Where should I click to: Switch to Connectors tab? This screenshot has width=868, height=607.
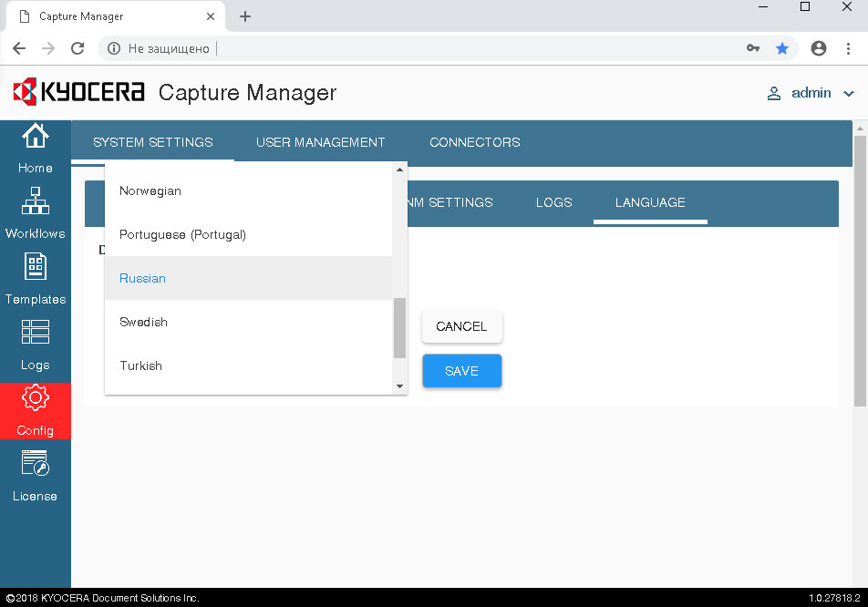tap(475, 142)
